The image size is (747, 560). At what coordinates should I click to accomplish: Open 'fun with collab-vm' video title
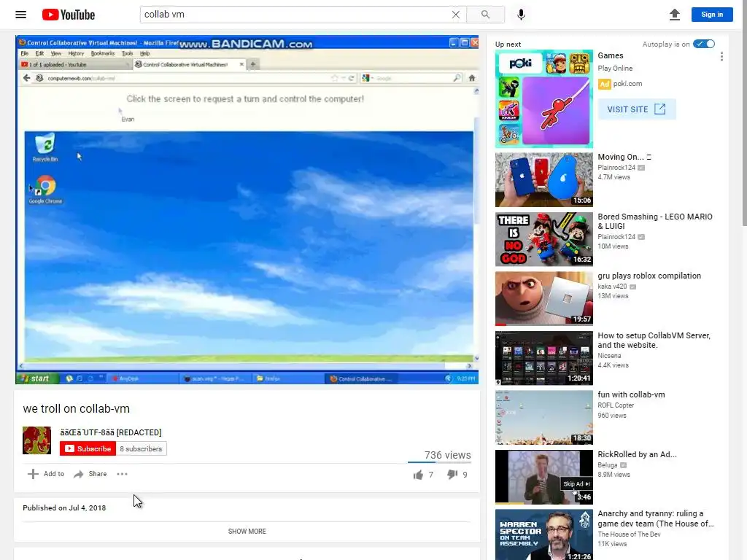(631, 394)
